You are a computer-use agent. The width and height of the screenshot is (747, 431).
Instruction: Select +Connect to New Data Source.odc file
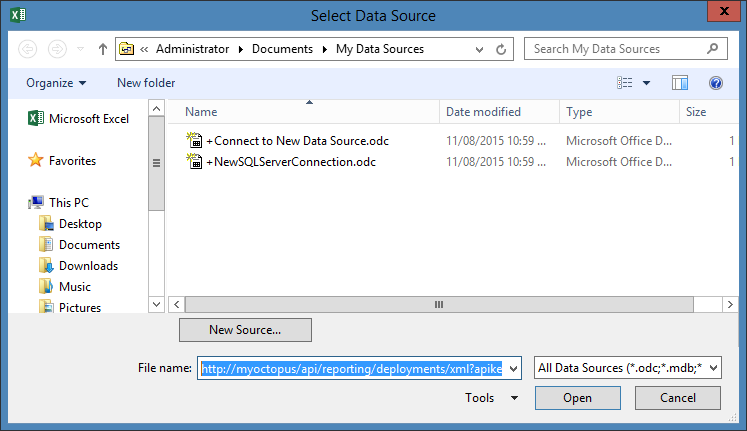click(297, 140)
